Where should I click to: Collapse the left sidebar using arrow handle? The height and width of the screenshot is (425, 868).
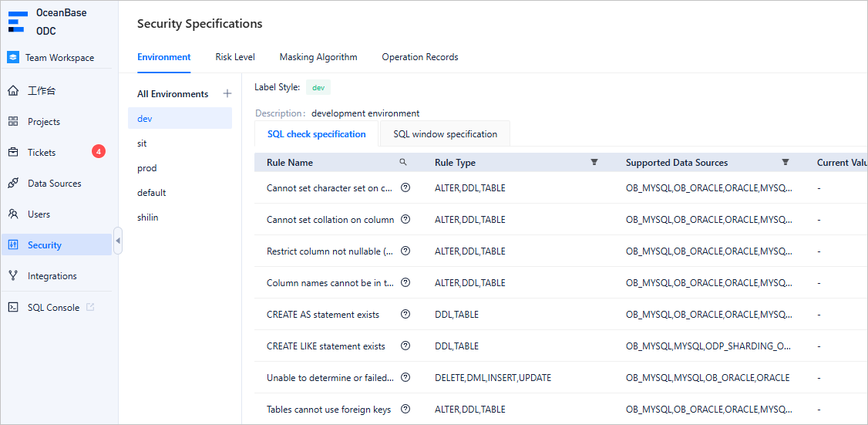click(x=118, y=241)
